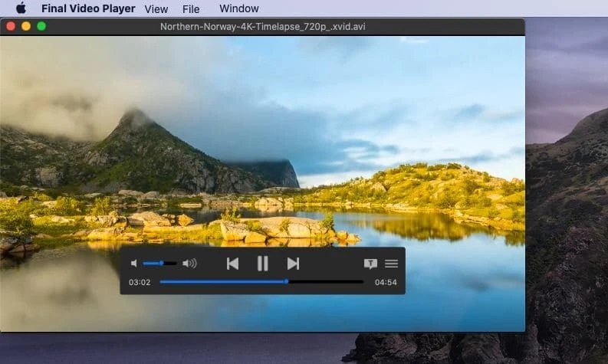Click the progress bar playhead knob

pyautogui.click(x=287, y=282)
